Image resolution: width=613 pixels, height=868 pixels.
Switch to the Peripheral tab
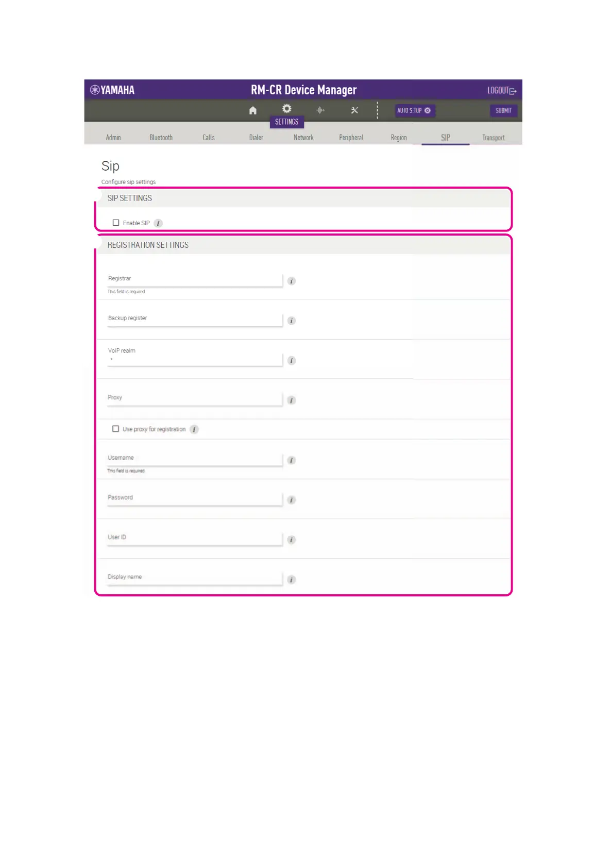click(x=351, y=138)
